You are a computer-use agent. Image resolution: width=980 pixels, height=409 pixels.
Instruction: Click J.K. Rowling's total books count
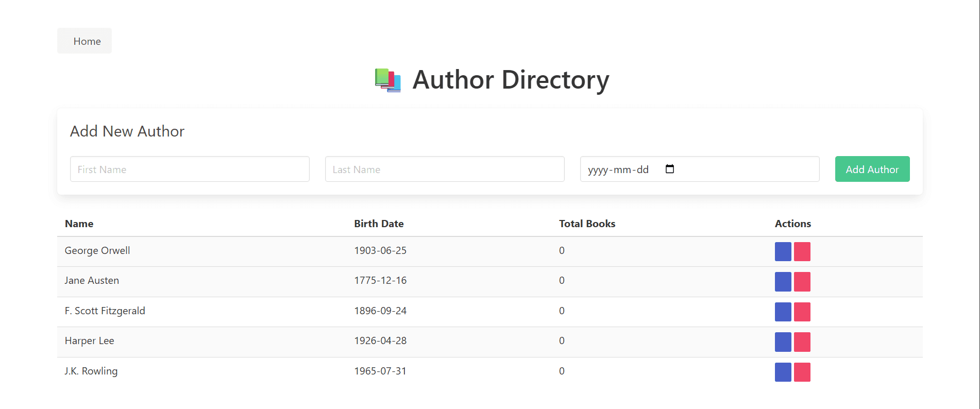click(x=562, y=371)
